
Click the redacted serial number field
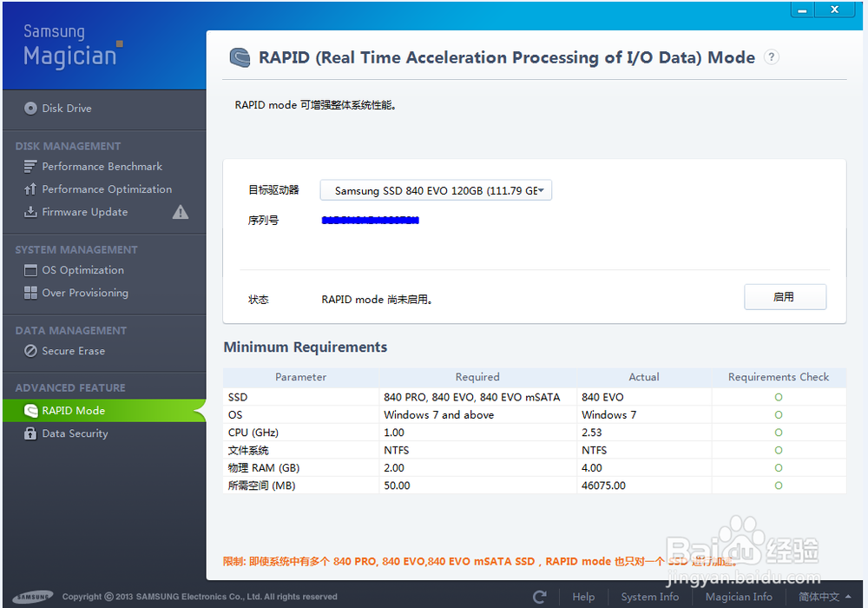tap(371, 221)
